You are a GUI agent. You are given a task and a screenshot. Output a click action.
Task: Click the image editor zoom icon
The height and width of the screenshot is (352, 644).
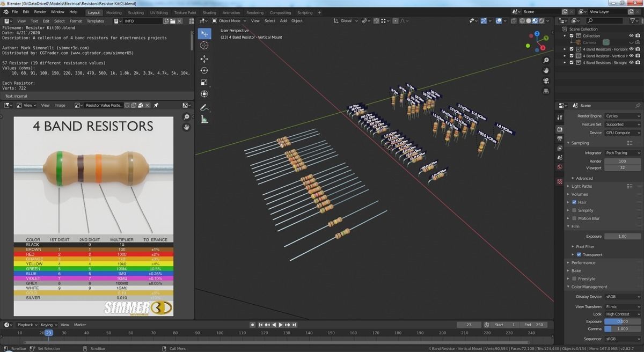point(186,117)
